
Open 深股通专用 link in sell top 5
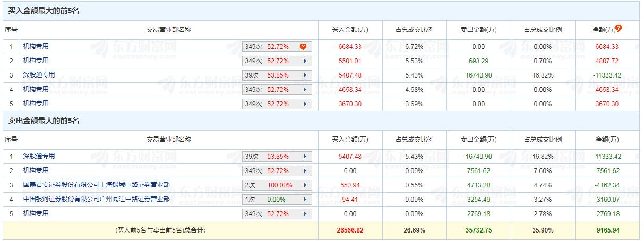[x=39, y=156]
